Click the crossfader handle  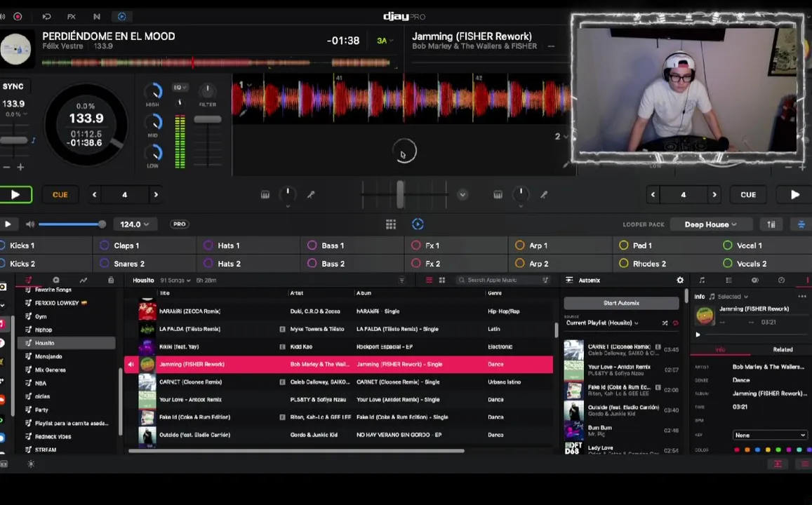[400, 194]
